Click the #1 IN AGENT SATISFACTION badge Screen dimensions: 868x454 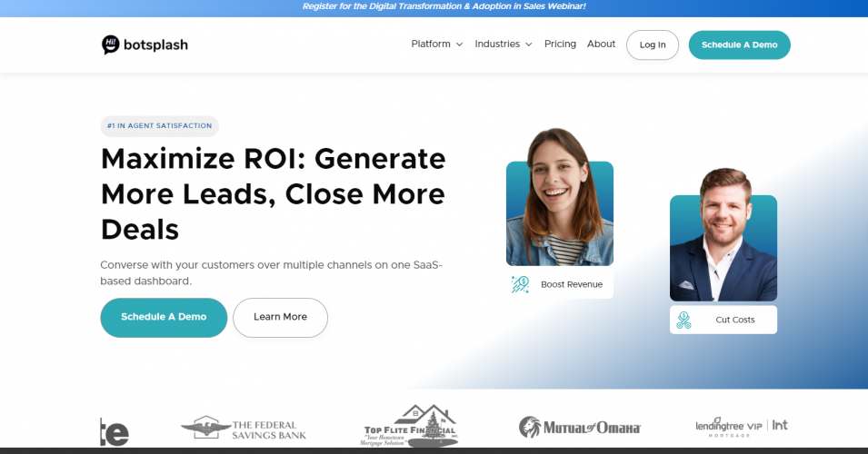coord(159,126)
